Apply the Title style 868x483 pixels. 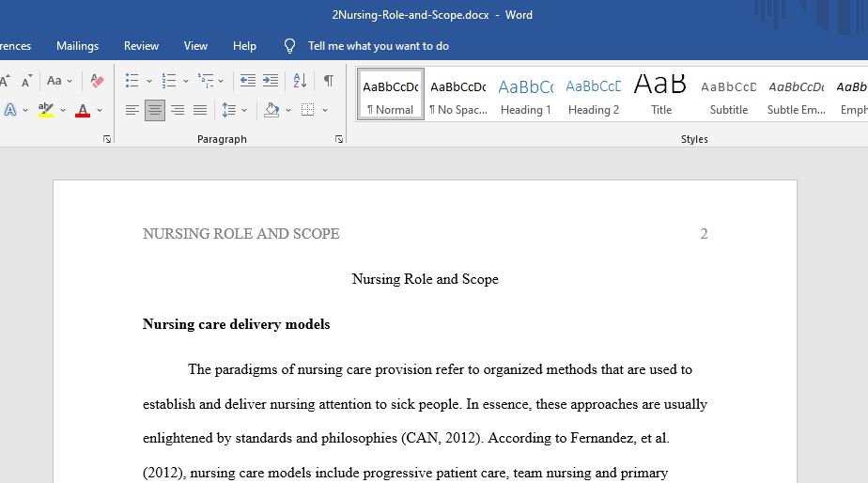coord(661,94)
